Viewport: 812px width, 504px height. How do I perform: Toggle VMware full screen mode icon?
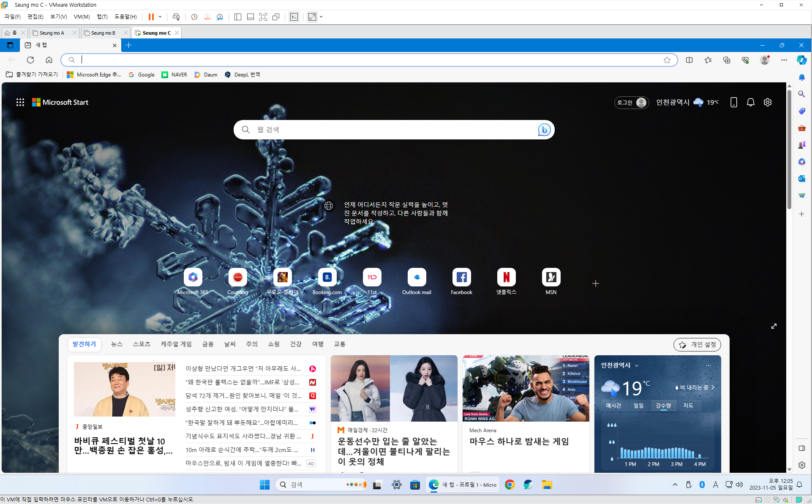[x=263, y=17]
